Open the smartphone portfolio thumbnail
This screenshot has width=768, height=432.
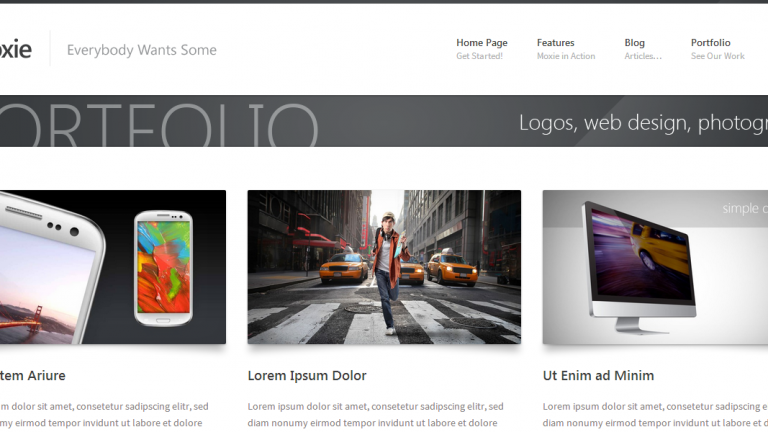(113, 267)
